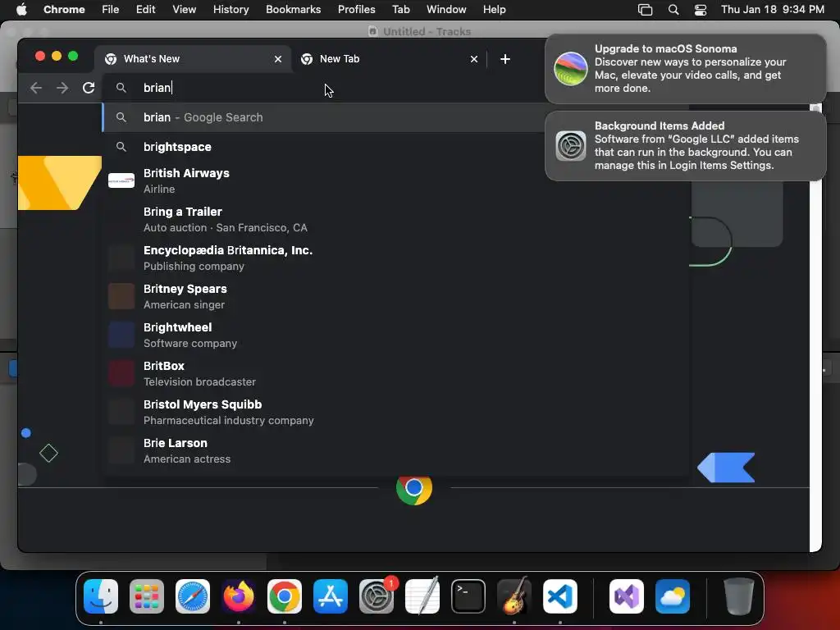Open GarageBand from the Dock
The image size is (840, 630).
click(x=514, y=596)
